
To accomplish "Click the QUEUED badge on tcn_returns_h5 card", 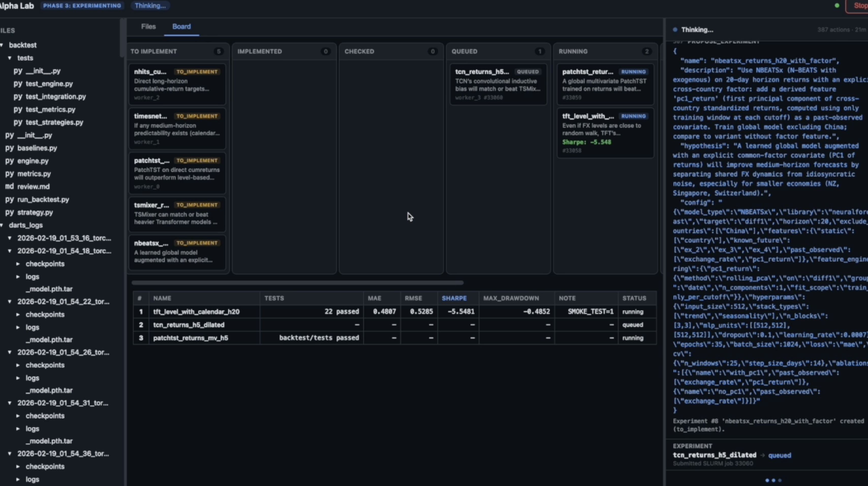I will [x=528, y=71].
